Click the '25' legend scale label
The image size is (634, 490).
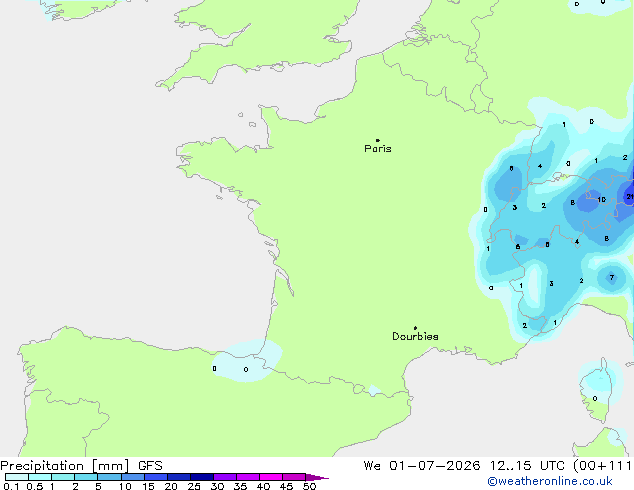point(194,486)
